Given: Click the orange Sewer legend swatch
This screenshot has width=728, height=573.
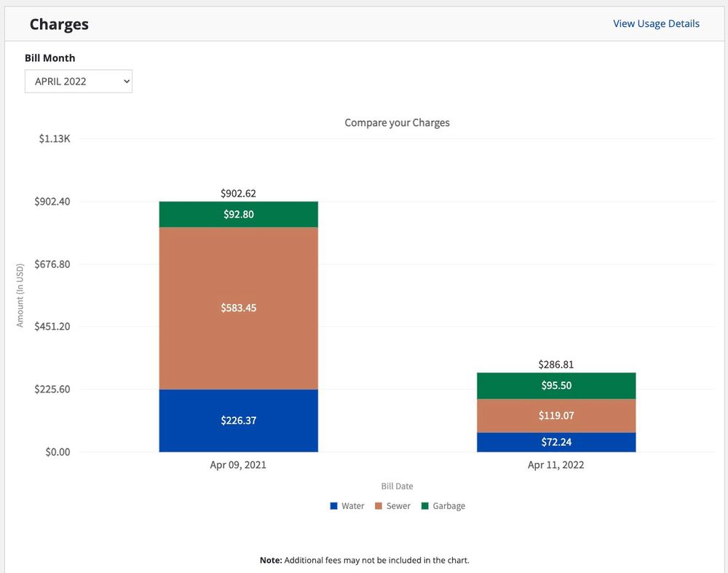Looking at the screenshot, I should click(379, 506).
